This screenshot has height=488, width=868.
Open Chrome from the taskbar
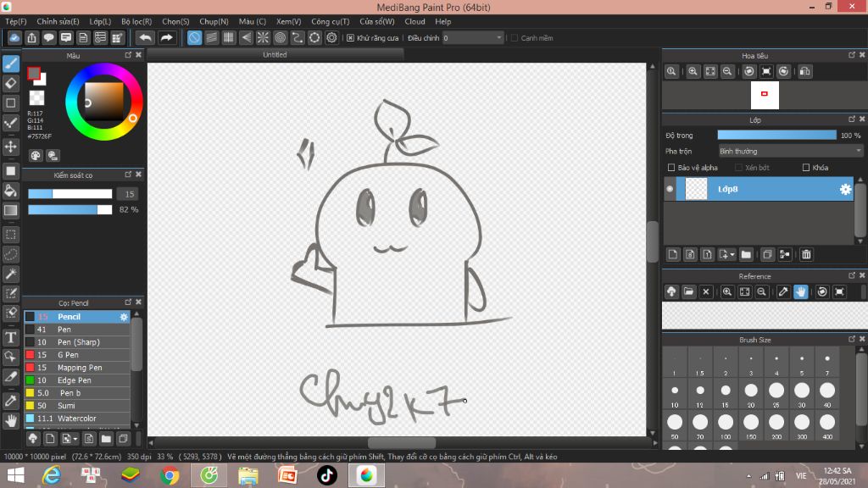coord(170,475)
